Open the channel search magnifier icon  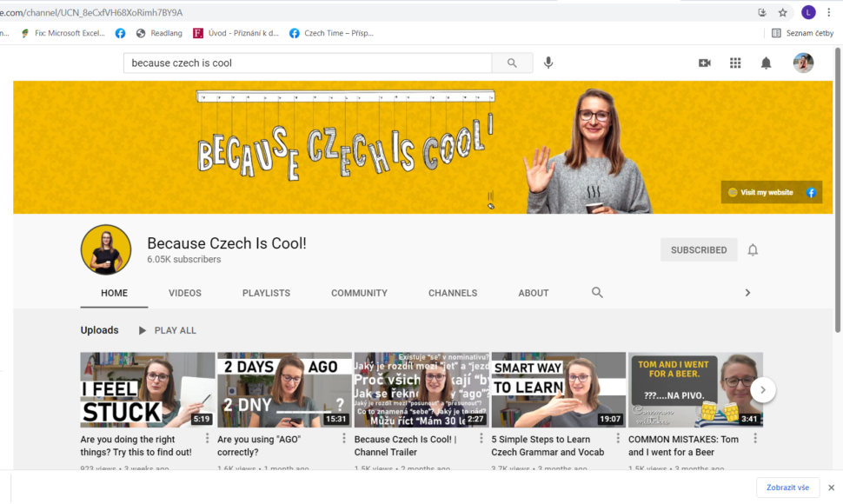click(597, 293)
